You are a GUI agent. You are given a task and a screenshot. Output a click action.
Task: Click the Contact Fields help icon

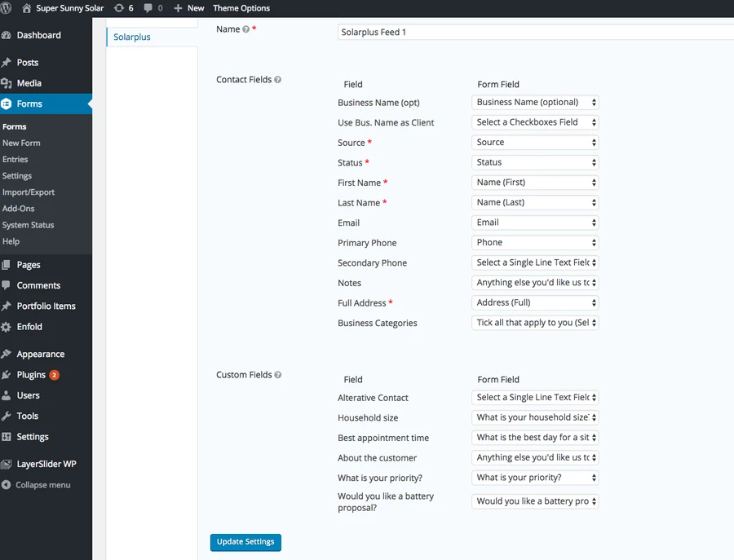click(x=277, y=80)
